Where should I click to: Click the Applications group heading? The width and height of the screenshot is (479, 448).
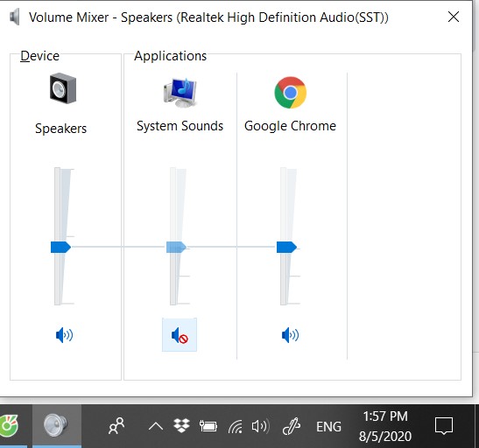[x=171, y=56]
